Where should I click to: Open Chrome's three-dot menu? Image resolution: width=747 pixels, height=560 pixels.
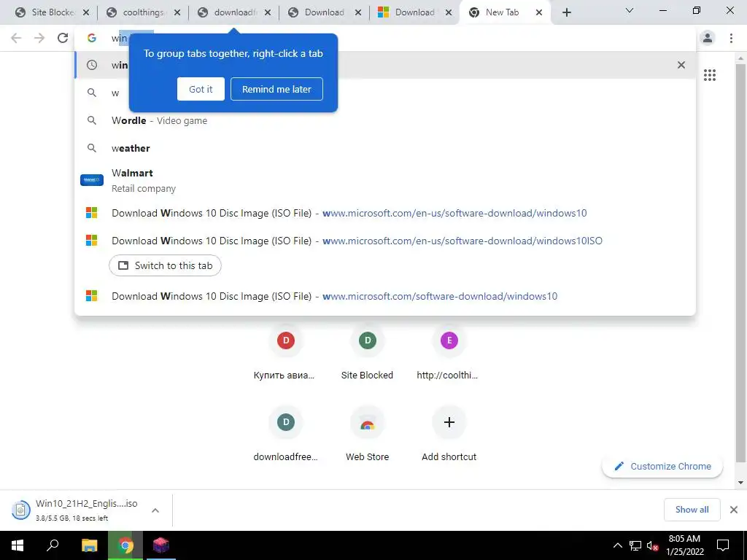731,38
